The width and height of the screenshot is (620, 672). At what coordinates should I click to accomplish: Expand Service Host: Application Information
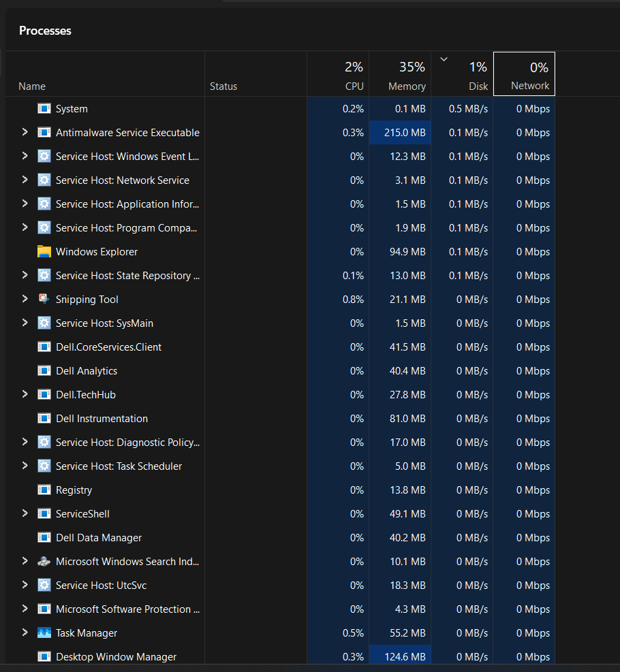click(x=25, y=204)
